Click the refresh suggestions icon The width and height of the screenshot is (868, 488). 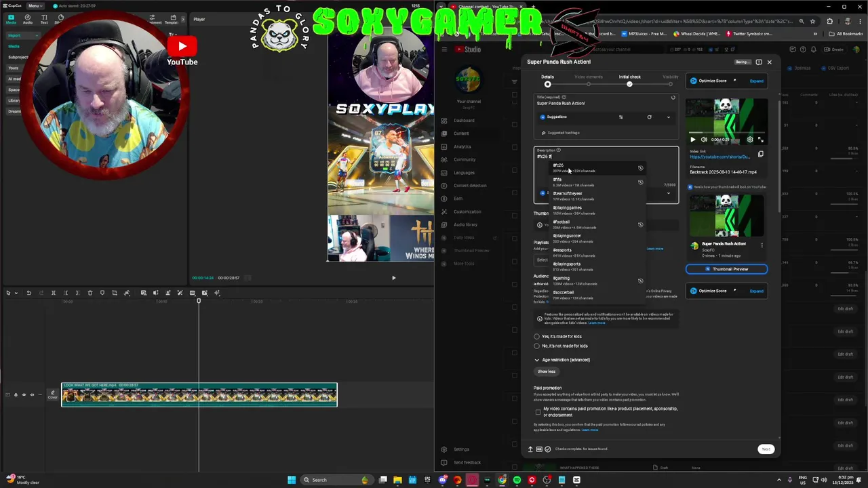[649, 117]
